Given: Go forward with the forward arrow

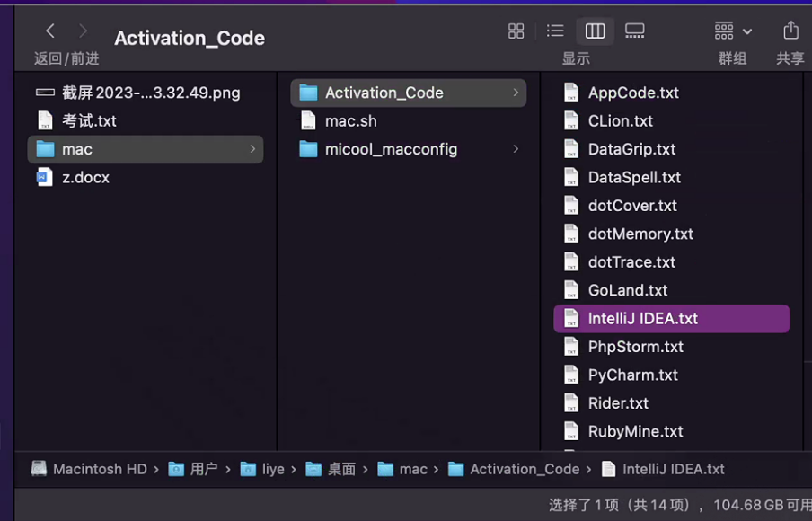Looking at the screenshot, I should [84, 31].
